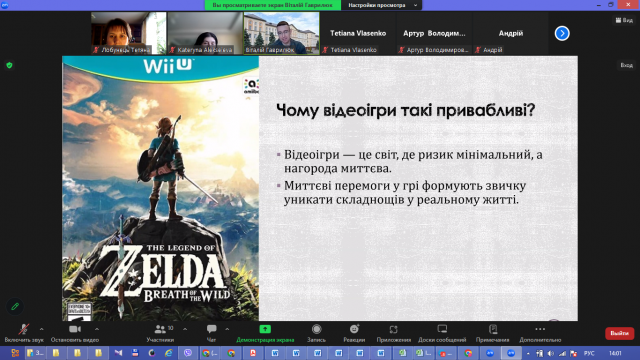640x360 pixels.
Task: Switch to active Zoom meeting taskbar icon
Action: pos(511,353)
